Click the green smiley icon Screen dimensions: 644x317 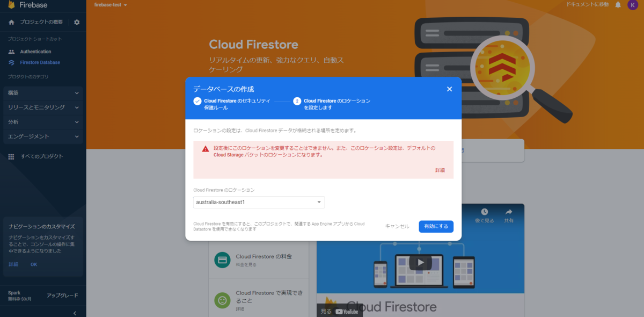point(222,300)
